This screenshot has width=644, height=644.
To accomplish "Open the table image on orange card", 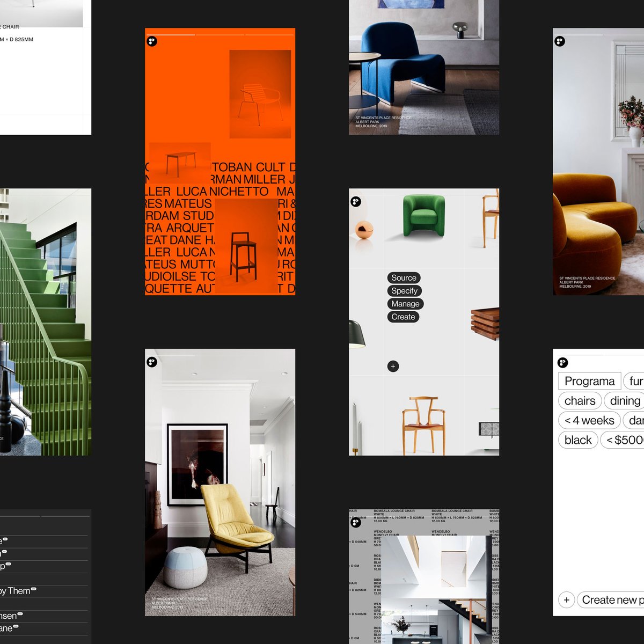I will 180,163.
